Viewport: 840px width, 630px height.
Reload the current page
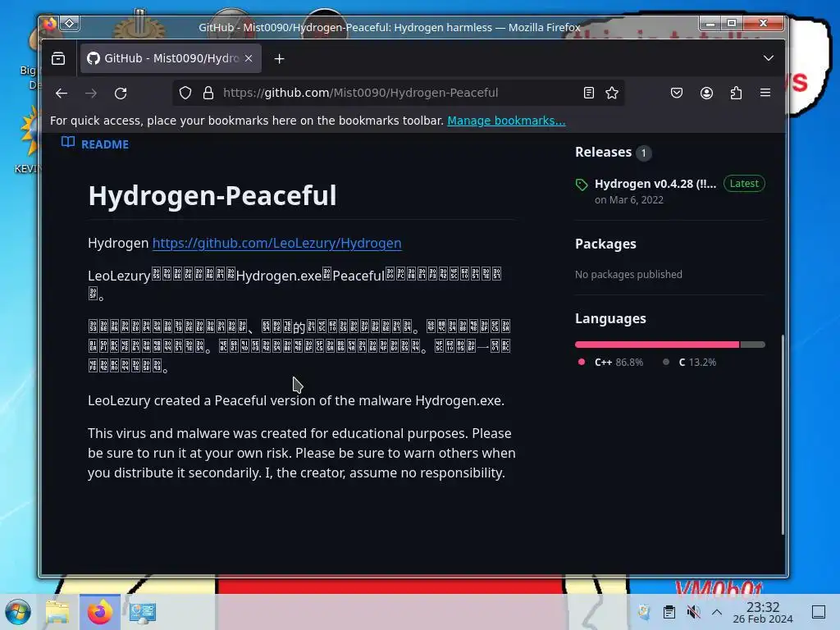pyautogui.click(x=121, y=94)
